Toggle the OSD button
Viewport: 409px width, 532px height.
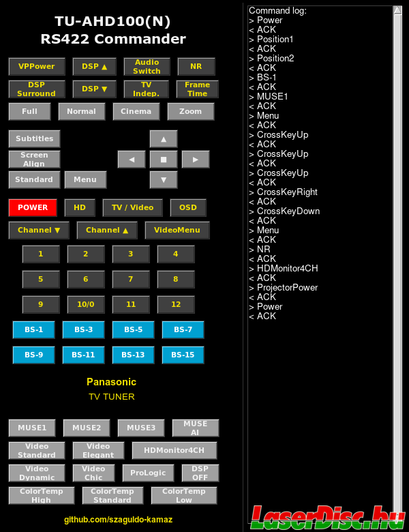coord(188,207)
